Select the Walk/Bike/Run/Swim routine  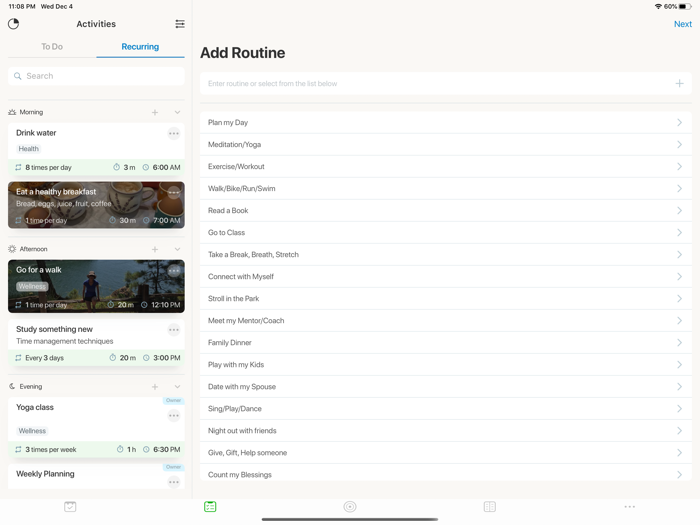(446, 188)
